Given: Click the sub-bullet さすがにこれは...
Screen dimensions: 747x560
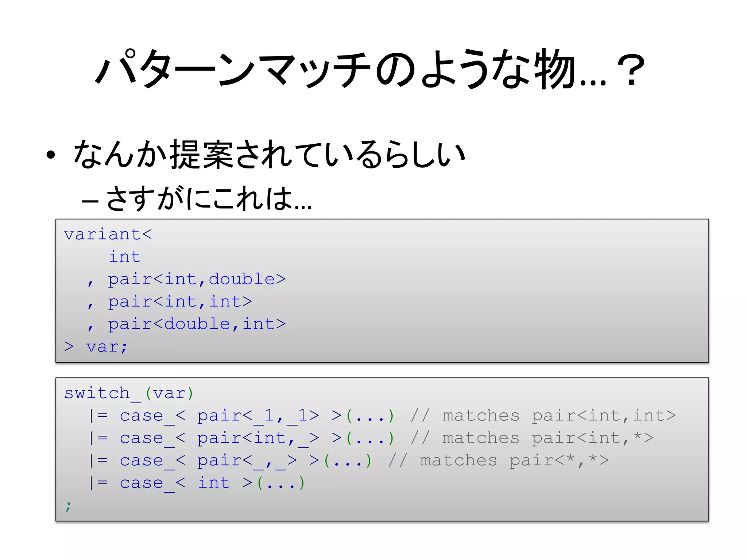Looking at the screenshot, I should (209, 198).
